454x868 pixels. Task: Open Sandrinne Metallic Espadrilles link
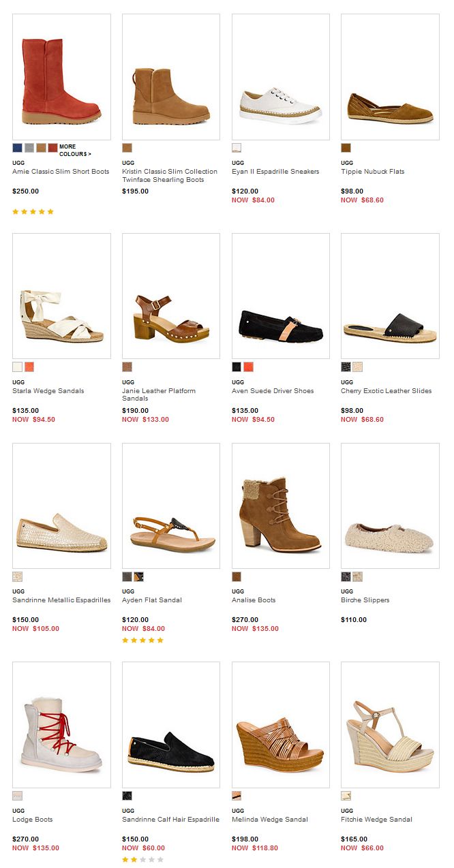coord(61,600)
